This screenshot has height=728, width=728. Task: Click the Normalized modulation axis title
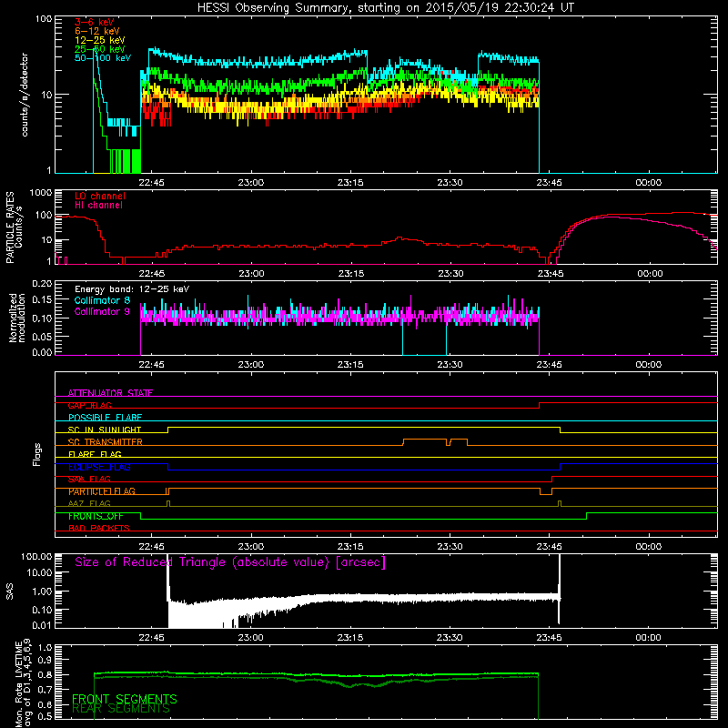[x=17, y=318]
